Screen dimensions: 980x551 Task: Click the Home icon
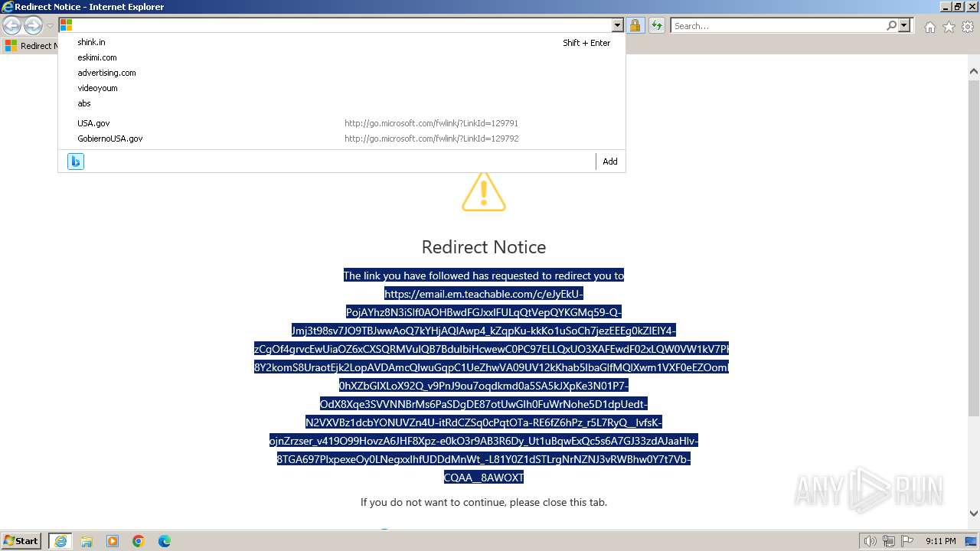(929, 27)
